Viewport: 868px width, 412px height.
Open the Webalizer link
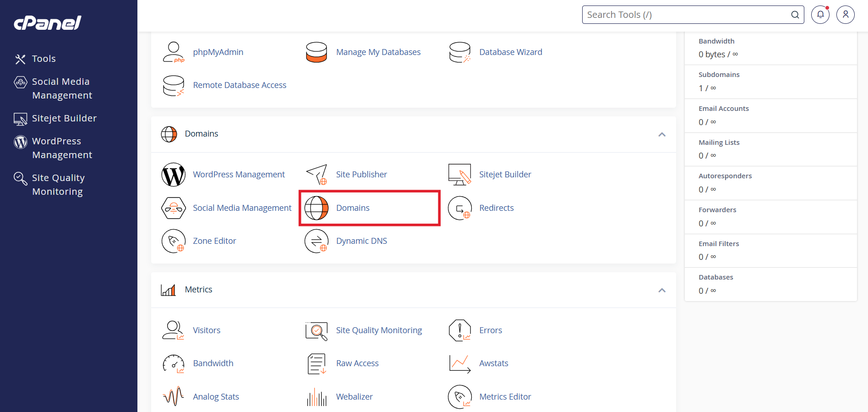pyautogui.click(x=354, y=397)
